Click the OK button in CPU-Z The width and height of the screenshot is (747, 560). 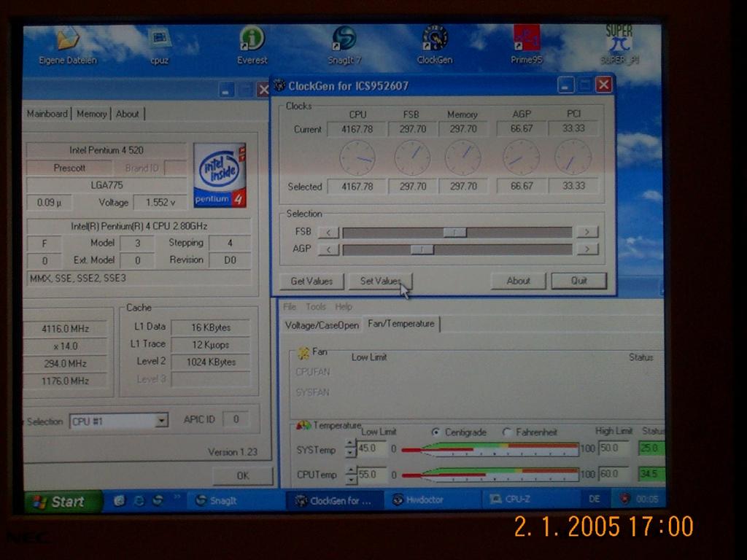click(243, 475)
